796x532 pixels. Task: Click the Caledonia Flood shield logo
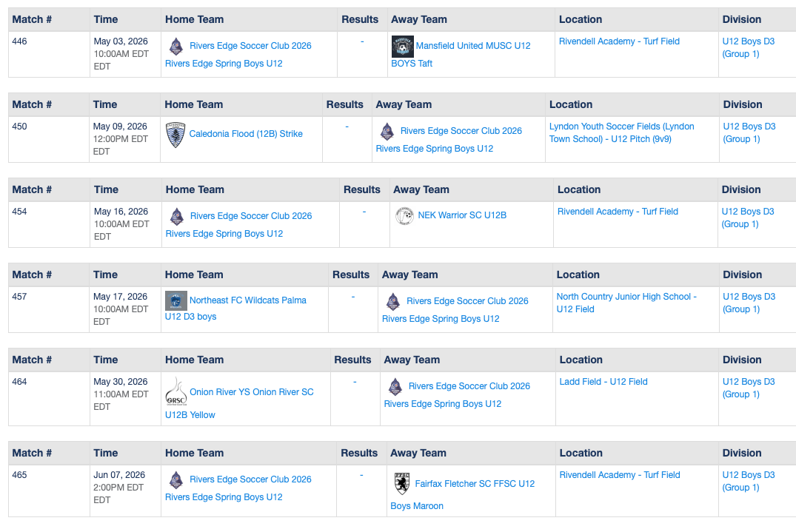point(175,135)
